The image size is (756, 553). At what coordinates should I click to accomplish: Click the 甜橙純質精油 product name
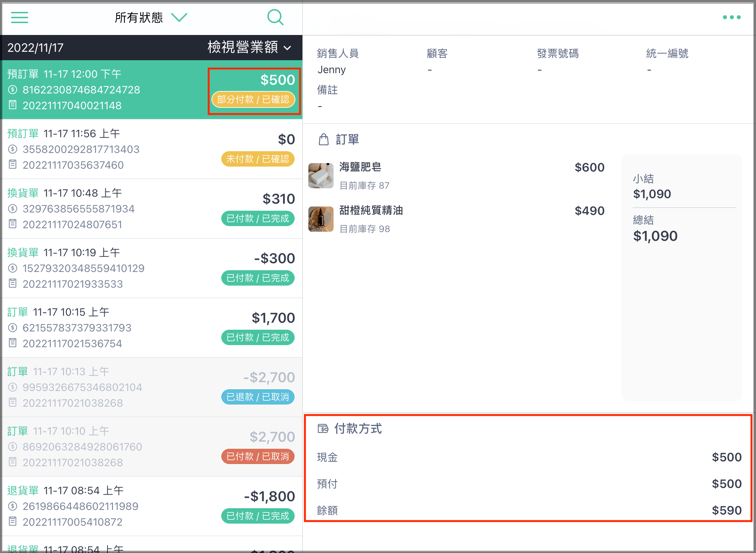[x=371, y=210]
